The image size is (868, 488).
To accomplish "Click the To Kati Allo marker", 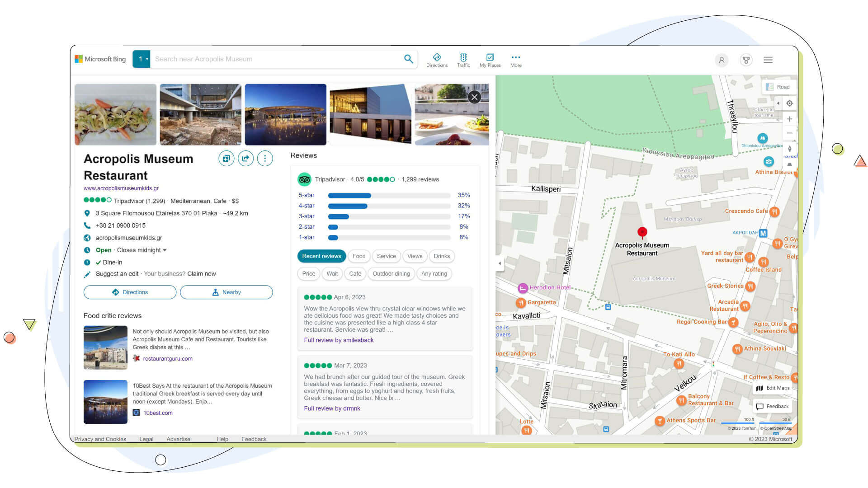I will coord(679,363).
